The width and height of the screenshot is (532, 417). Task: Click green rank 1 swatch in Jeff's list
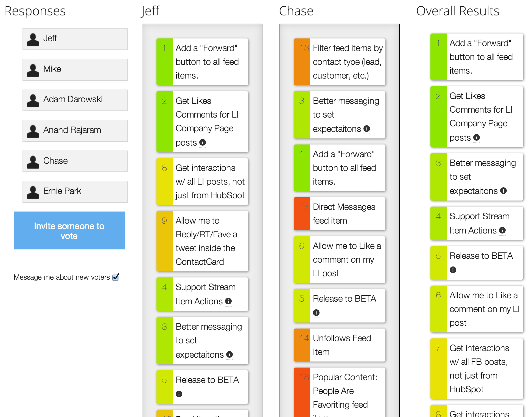(164, 62)
